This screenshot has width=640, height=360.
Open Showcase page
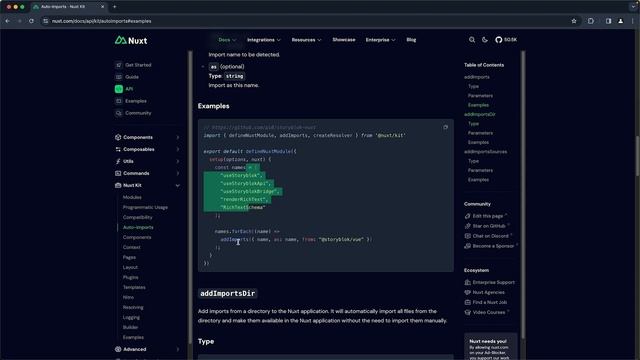pos(344,40)
